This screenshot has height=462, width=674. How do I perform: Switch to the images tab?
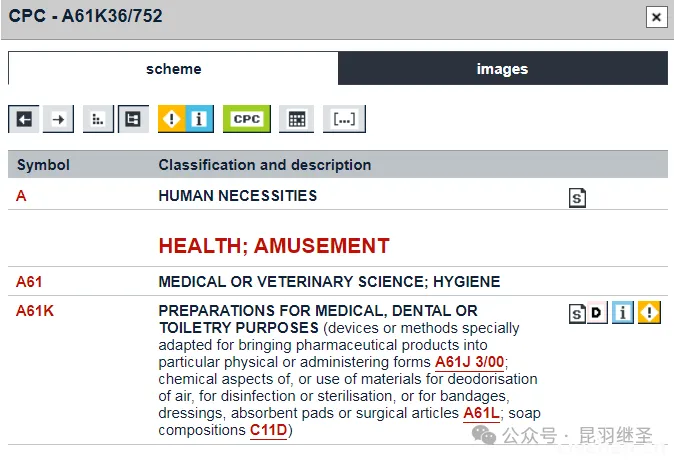pos(502,69)
